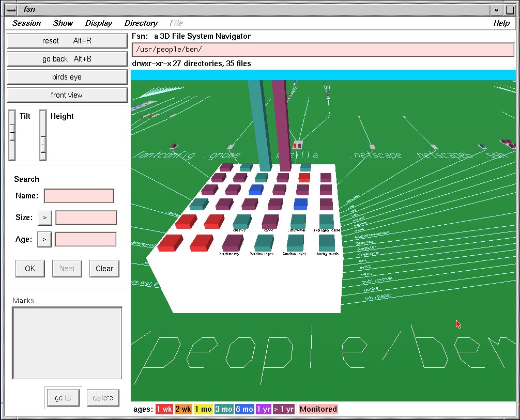Click the reset button
The height and width of the screenshot is (420, 520).
(x=67, y=41)
